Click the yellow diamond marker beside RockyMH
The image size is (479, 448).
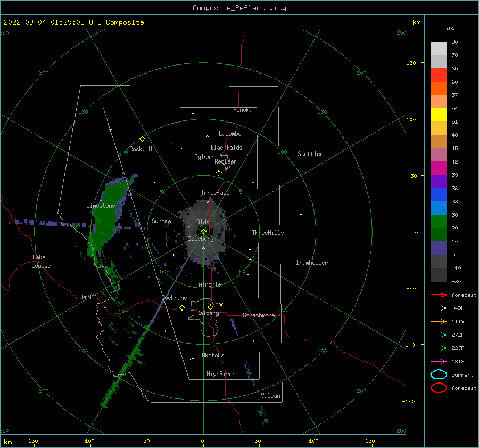(142, 139)
